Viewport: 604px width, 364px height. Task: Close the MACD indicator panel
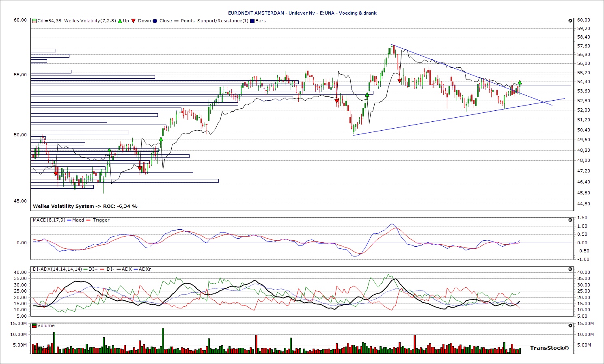pos(570,220)
